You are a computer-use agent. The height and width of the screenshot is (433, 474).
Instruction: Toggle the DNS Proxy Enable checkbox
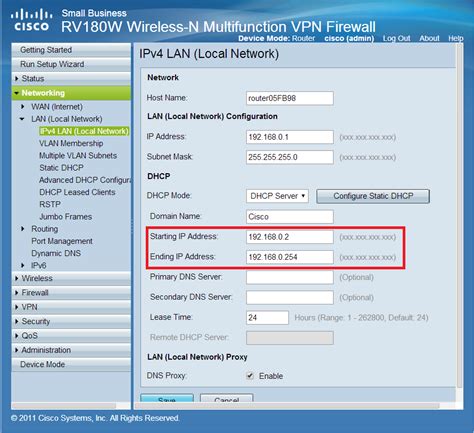click(250, 376)
